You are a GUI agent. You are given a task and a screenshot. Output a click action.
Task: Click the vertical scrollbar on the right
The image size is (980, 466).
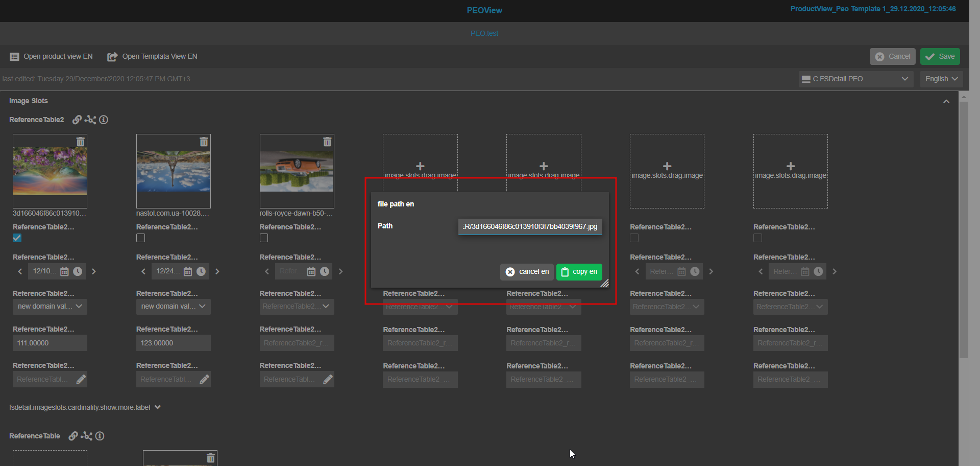(x=964, y=230)
